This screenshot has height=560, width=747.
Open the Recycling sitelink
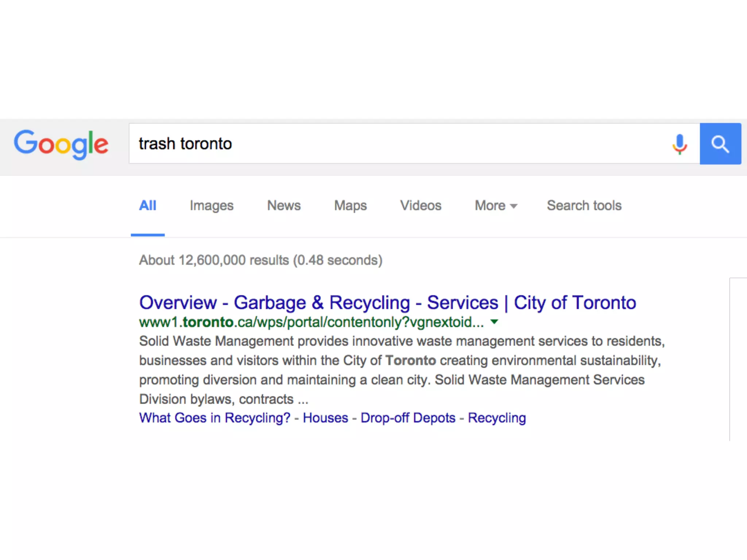(x=497, y=418)
